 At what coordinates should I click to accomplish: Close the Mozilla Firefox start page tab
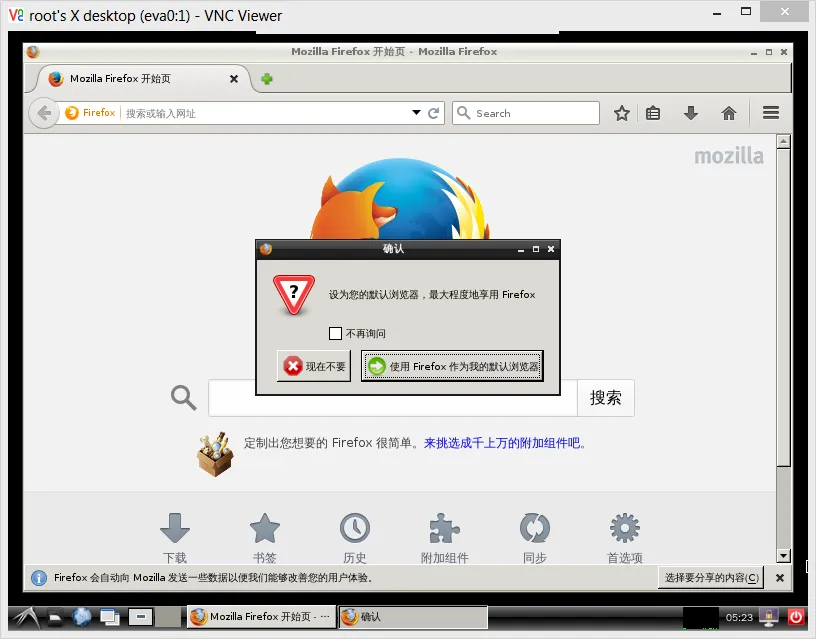coord(234,79)
